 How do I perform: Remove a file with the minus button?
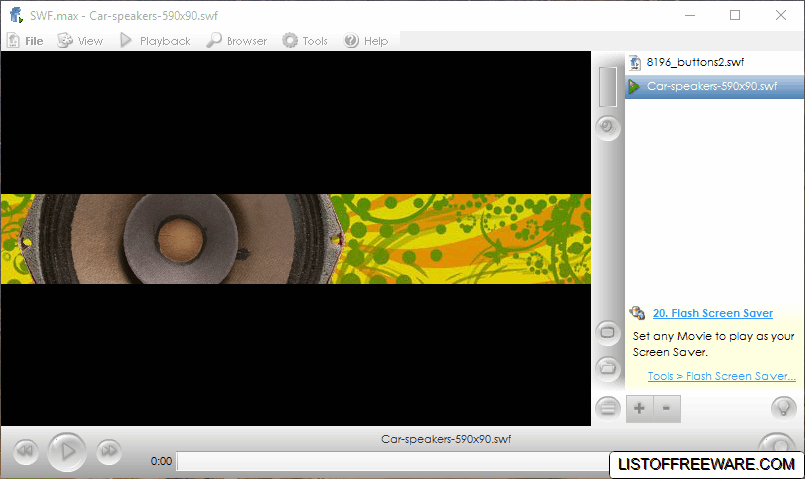pos(667,409)
